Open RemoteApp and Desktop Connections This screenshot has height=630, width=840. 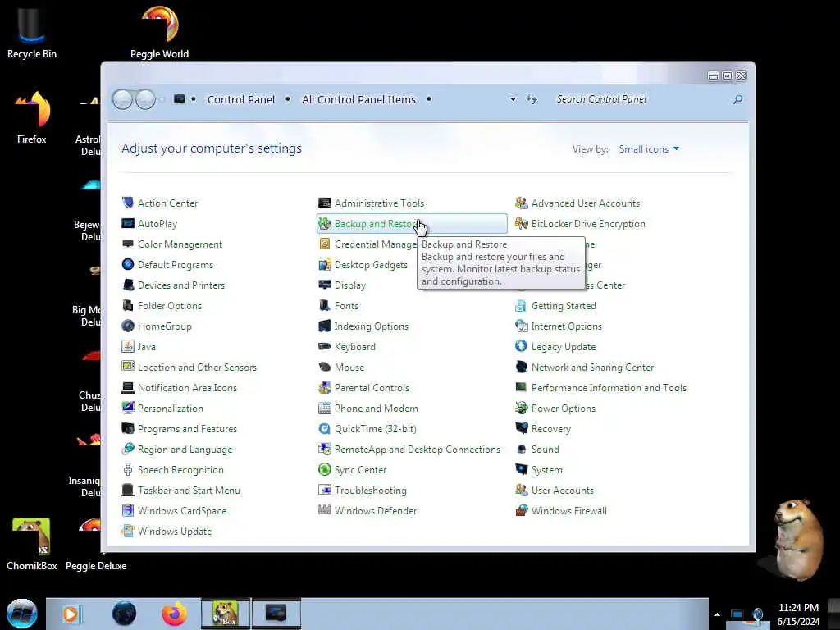(x=417, y=449)
